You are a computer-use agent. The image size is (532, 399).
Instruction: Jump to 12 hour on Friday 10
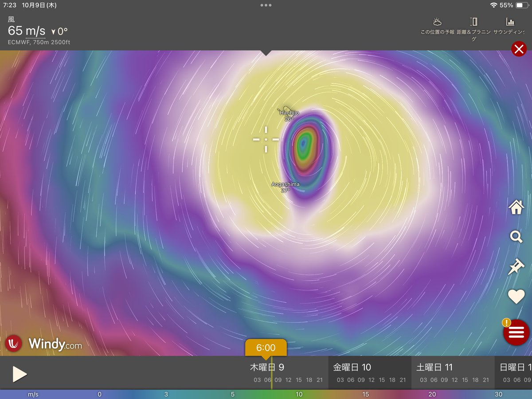tap(372, 380)
